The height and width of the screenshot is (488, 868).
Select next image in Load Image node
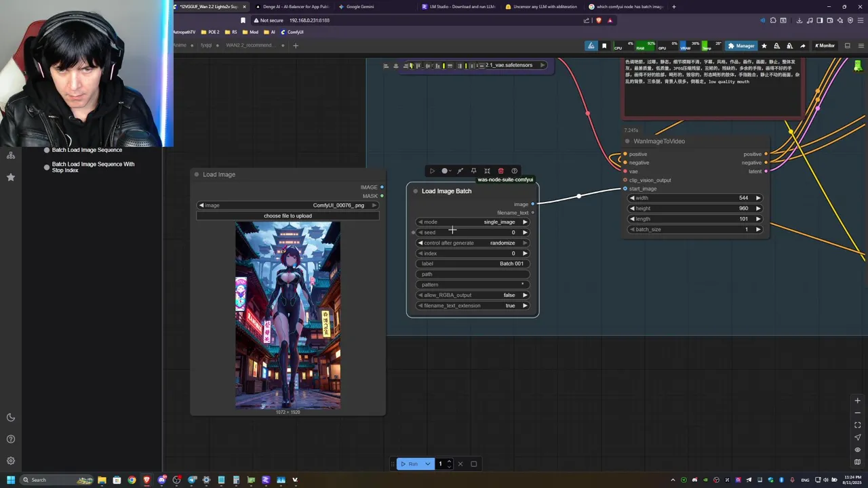(x=374, y=205)
